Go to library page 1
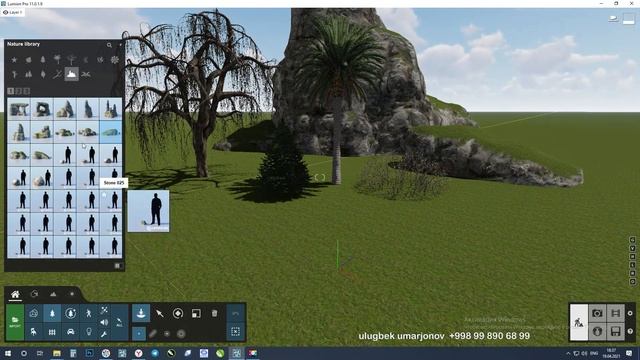Image resolution: width=640 pixels, height=360 pixels. click(11, 91)
